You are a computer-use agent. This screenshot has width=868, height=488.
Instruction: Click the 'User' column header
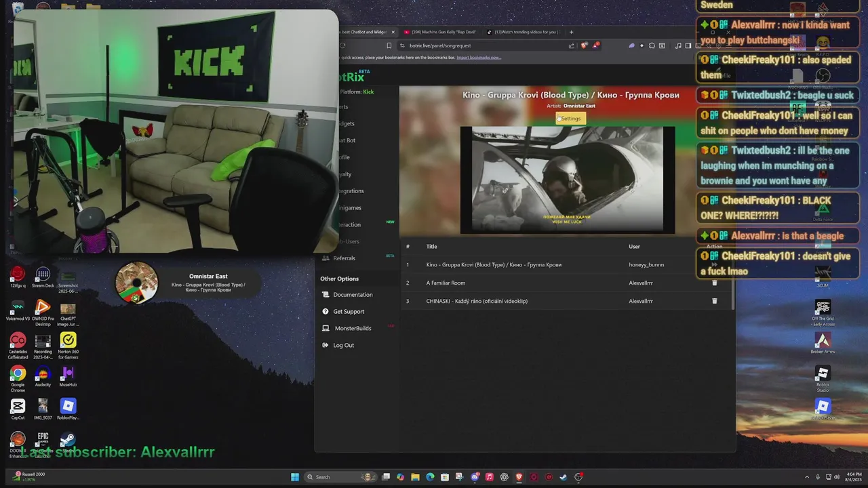pos(634,247)
